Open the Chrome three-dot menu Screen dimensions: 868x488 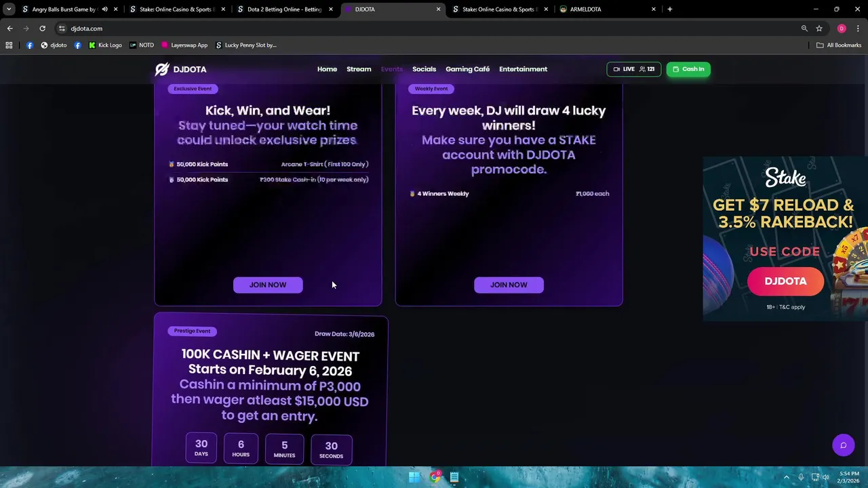(858, 28)
